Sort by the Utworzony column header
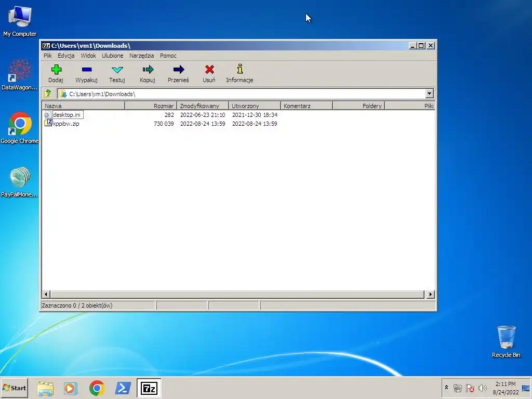532x399 pixels. [x=255, y=106]
